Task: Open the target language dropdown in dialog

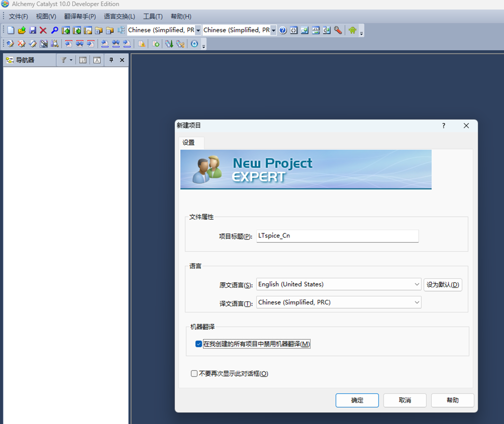Action: (x=339, y=302)
